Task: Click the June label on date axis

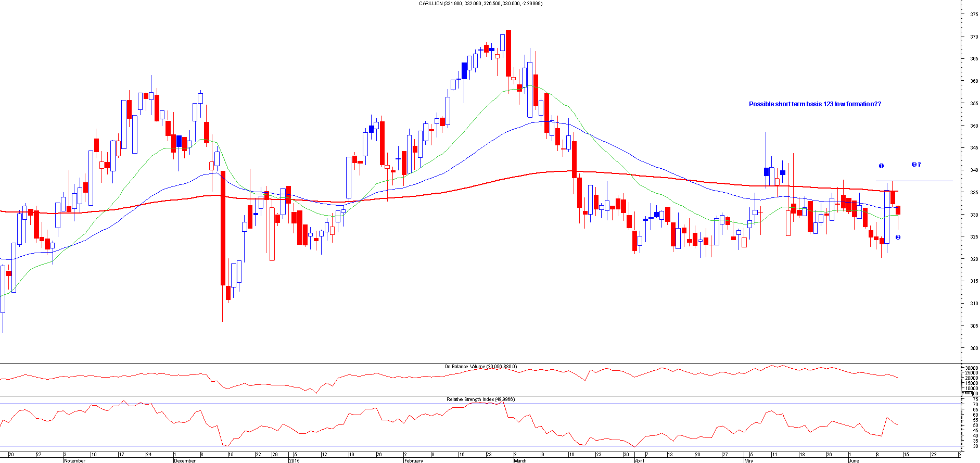Action: pos(854,460)
